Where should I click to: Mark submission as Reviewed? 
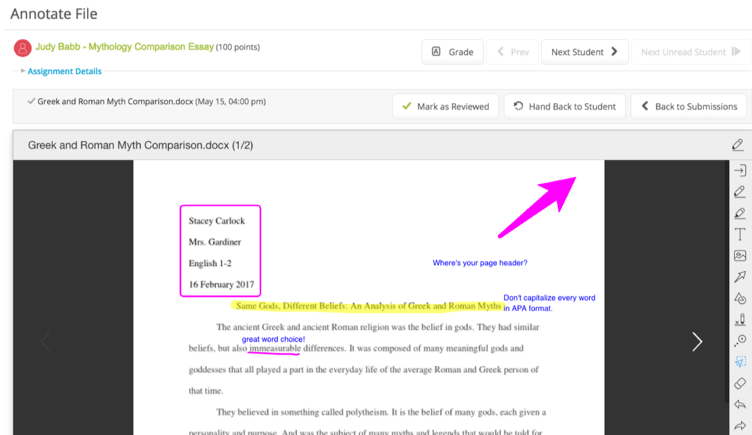445,106
